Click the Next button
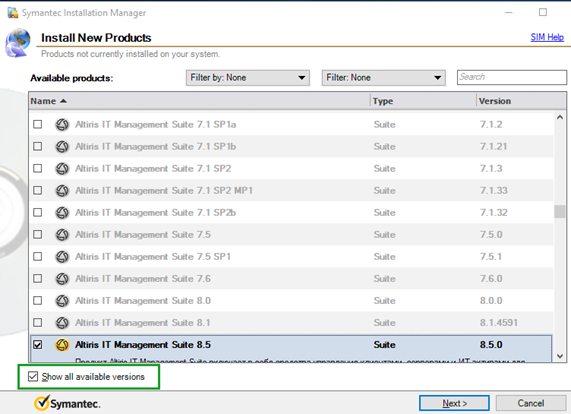The height and width of the screenshot is (414, 571). [x=454, y=403]
